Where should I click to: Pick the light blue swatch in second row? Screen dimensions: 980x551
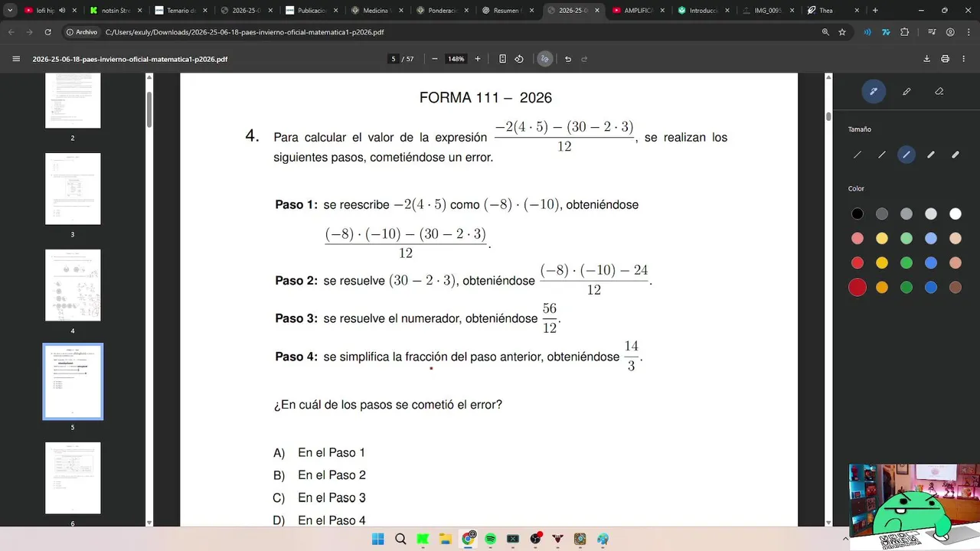tap(931, 238)
